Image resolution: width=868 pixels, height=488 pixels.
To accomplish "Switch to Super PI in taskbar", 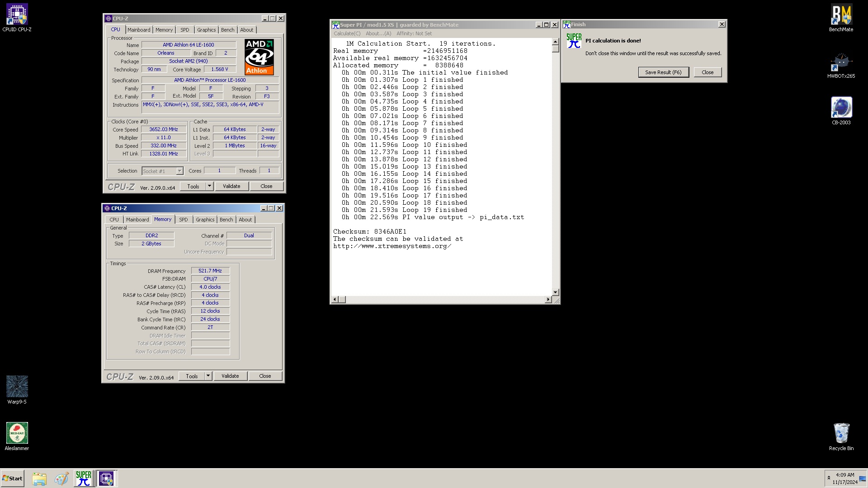I will click(x=84, y=479).
